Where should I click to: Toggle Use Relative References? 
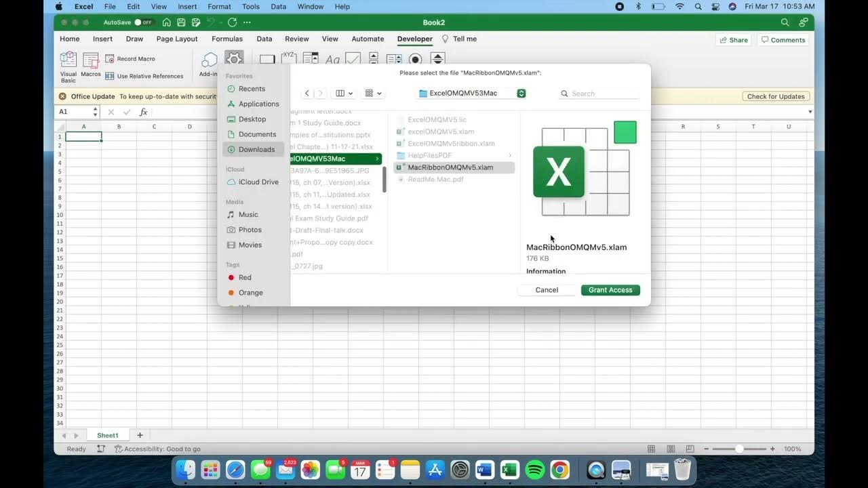pos(144,76)
